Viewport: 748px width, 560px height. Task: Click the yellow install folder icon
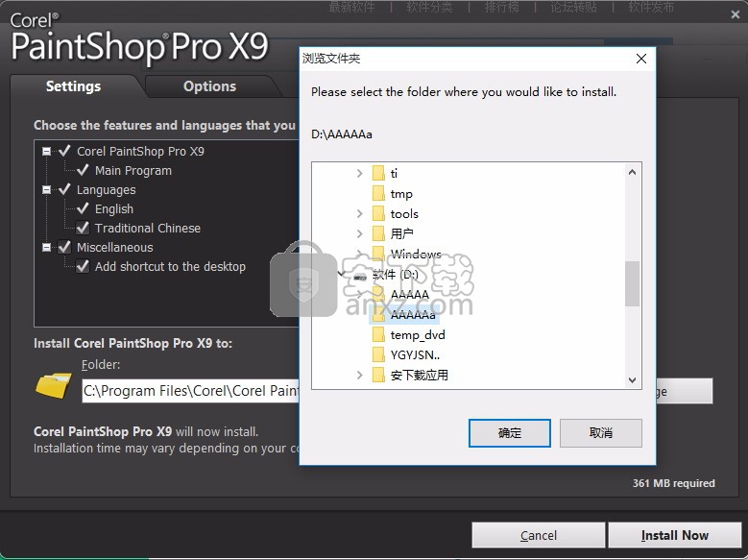point(54,385)
